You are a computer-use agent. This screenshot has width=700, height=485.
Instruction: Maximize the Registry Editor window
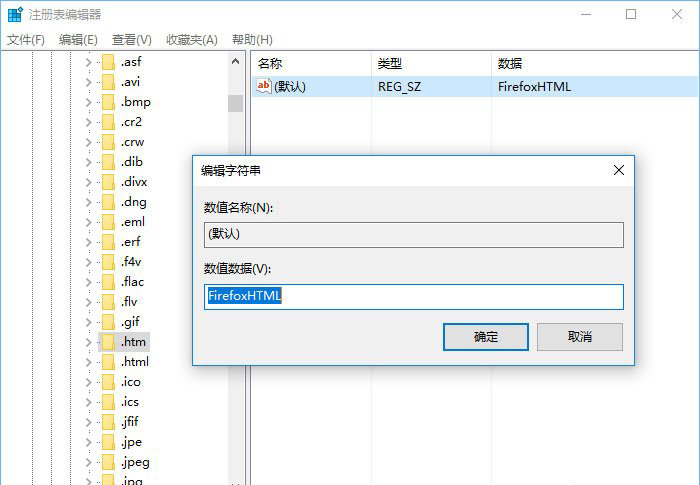tap(631, 14)
